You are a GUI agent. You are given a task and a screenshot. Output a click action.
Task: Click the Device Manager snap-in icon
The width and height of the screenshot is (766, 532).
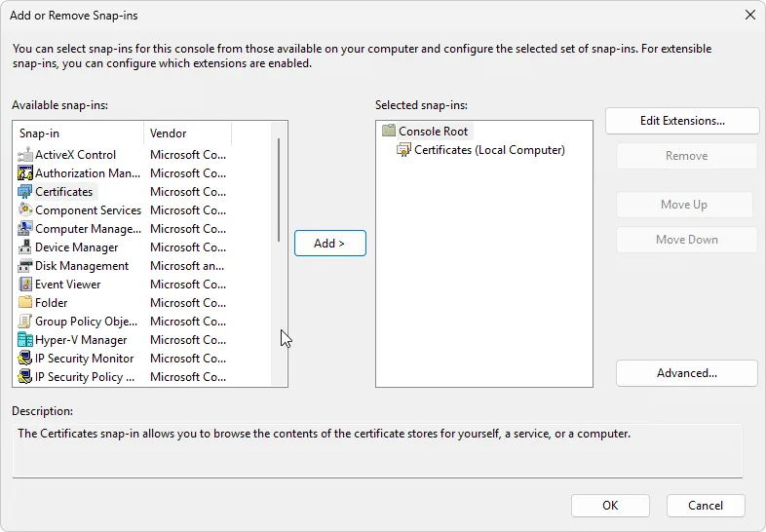(x=25, y=247)
